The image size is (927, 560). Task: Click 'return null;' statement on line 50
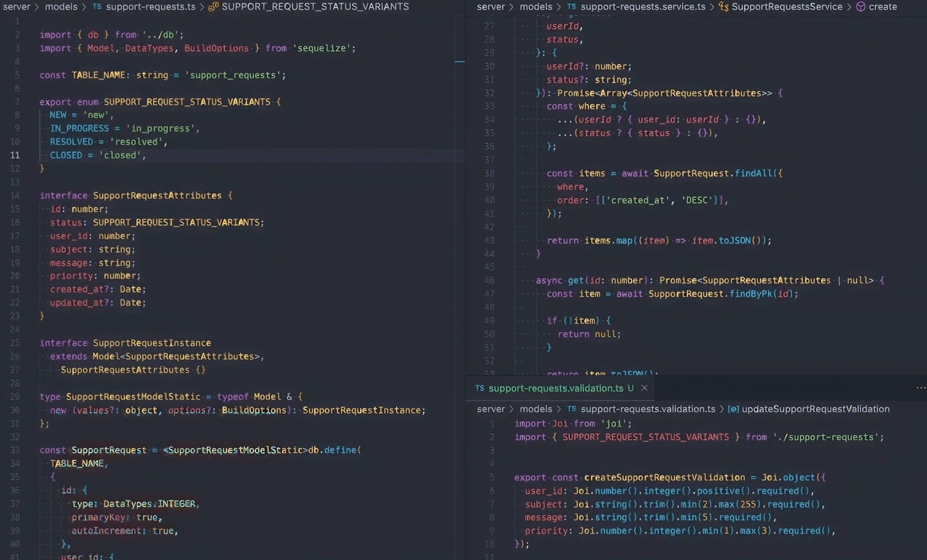[x=589, y=334]
